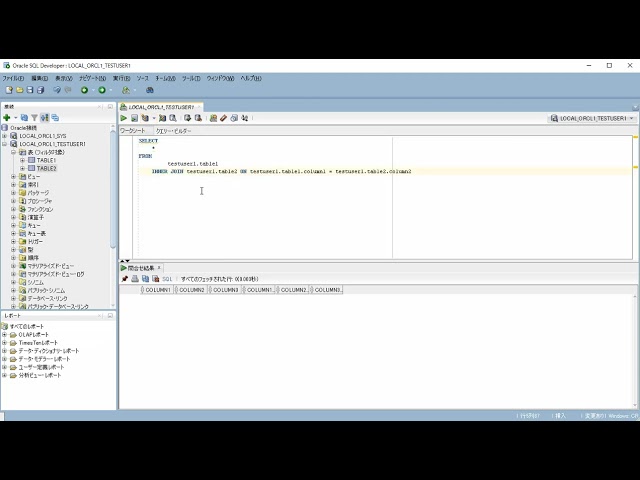Click the binoculars Find DB Object icon
640x480 pixels.
point(149,90)
